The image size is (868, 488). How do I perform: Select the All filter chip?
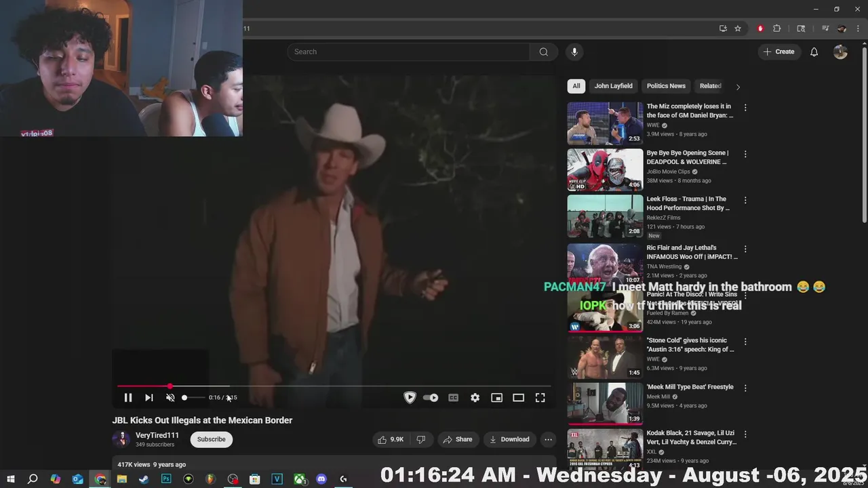(x=576, y=86)
